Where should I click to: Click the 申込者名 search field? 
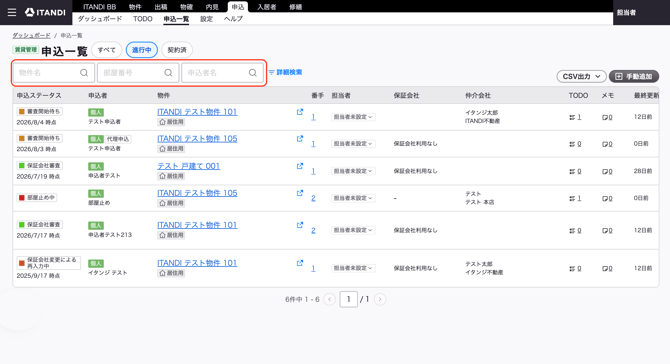point(222,73)
